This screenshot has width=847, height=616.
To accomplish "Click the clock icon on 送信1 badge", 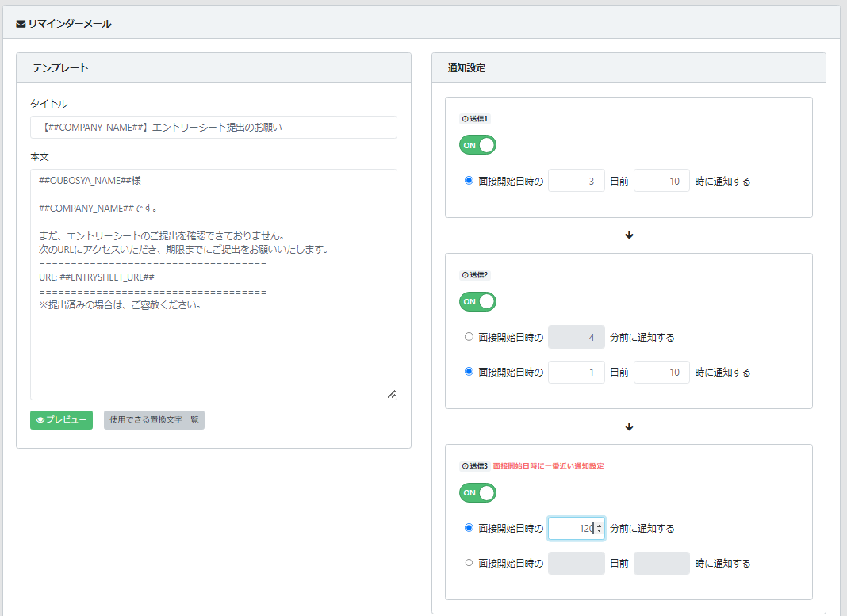I will pos(465,119).
